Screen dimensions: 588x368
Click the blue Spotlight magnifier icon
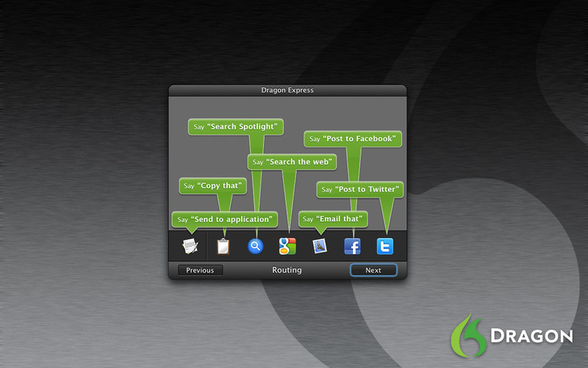pyautogui.click(x=255, y=246)
